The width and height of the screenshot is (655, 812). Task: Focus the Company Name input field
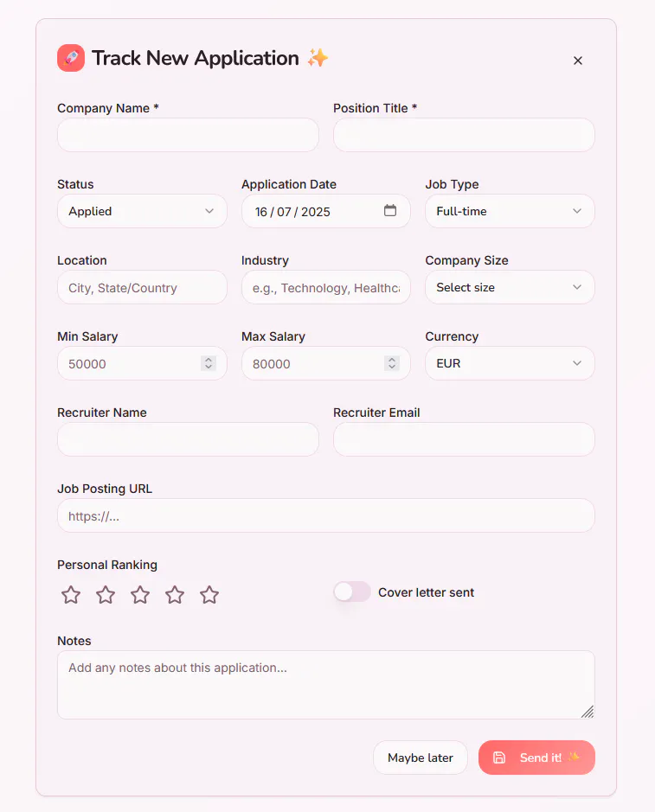pyautogui.click(x=188, y=135)
